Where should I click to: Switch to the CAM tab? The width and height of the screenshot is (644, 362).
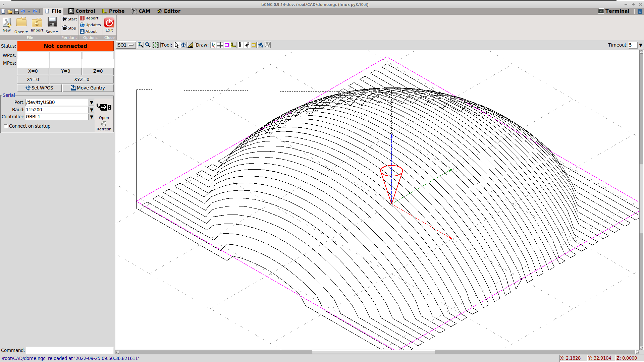(x=141, y=11)
